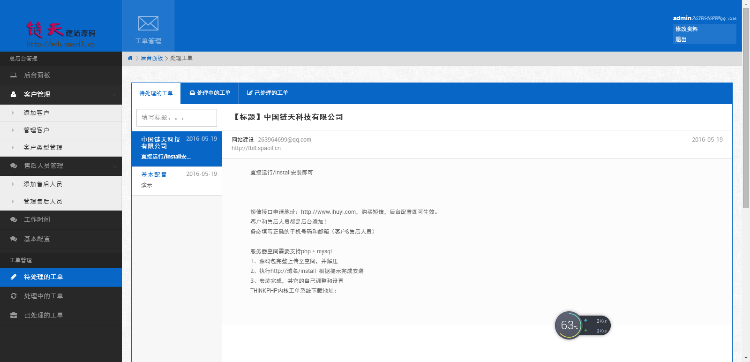Click the refresh icon for sidebar 处理中的工单
Viewport: 750px width, 362px height.
click(x=13, y=296)
